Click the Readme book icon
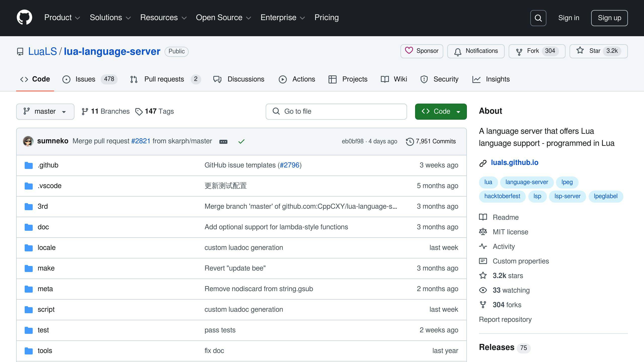The height and width of the screenshot is (362, 644). pos(483,217)
